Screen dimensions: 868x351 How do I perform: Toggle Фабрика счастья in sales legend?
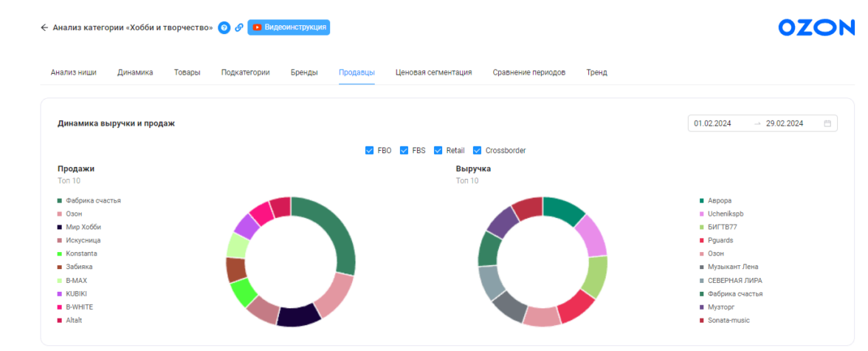89,201
